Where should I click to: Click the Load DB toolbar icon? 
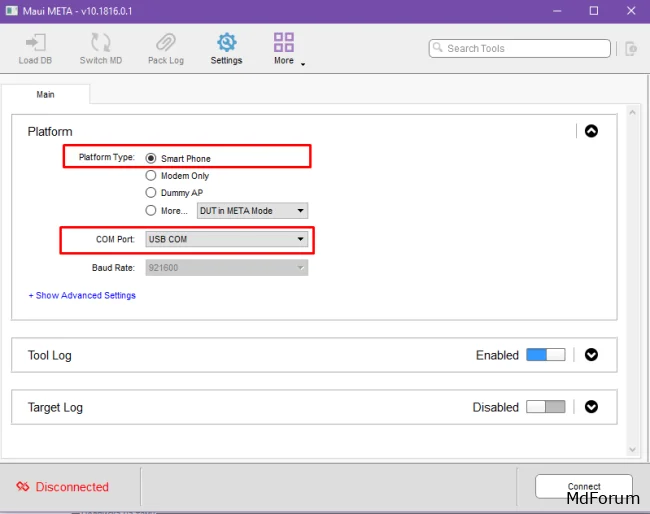pos(35,43)
